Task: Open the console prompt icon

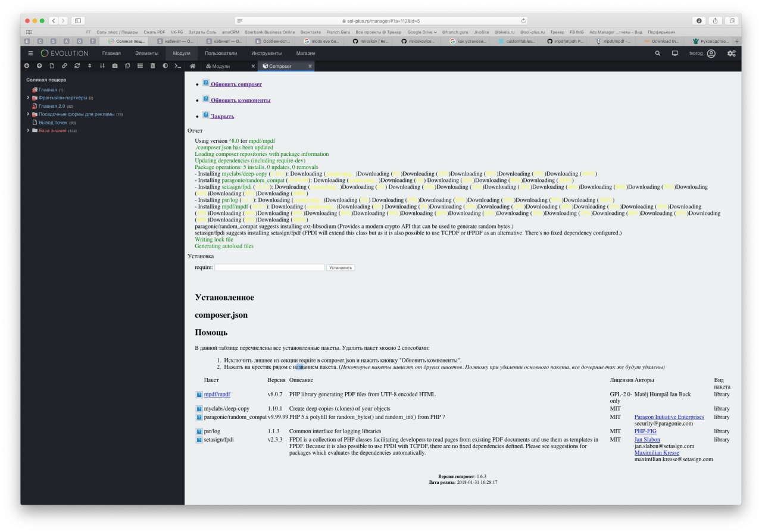Action: pyautogui.click(x=177, y=66)
